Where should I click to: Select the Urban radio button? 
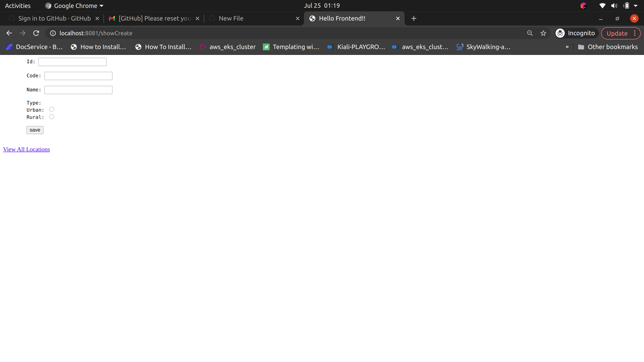(x=52, y=109)
